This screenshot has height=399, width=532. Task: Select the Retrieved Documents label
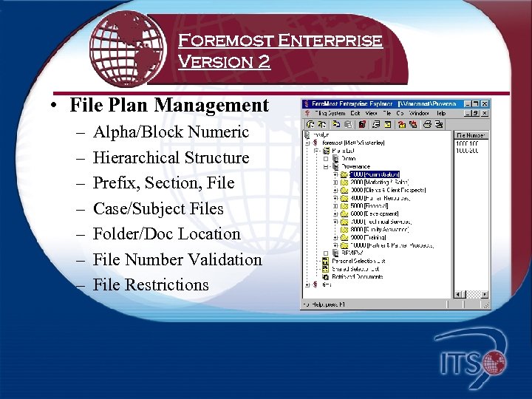tap(358, 277)
